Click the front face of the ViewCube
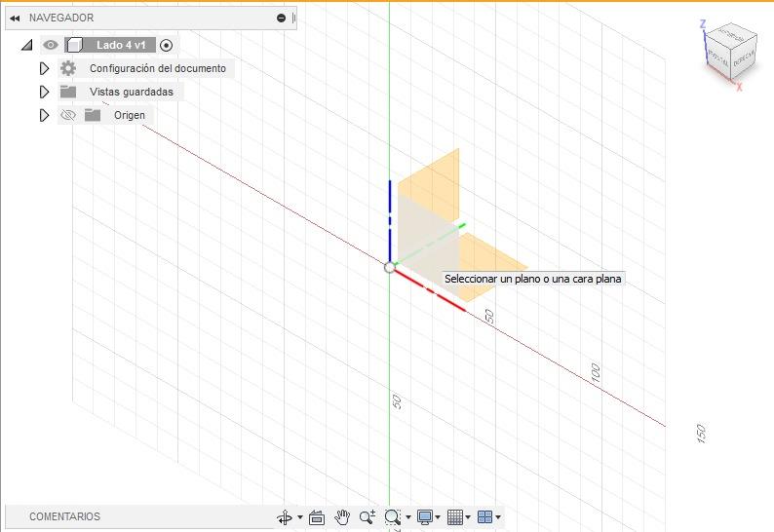Viewport: 774px width, 532px height. (718, 58)
